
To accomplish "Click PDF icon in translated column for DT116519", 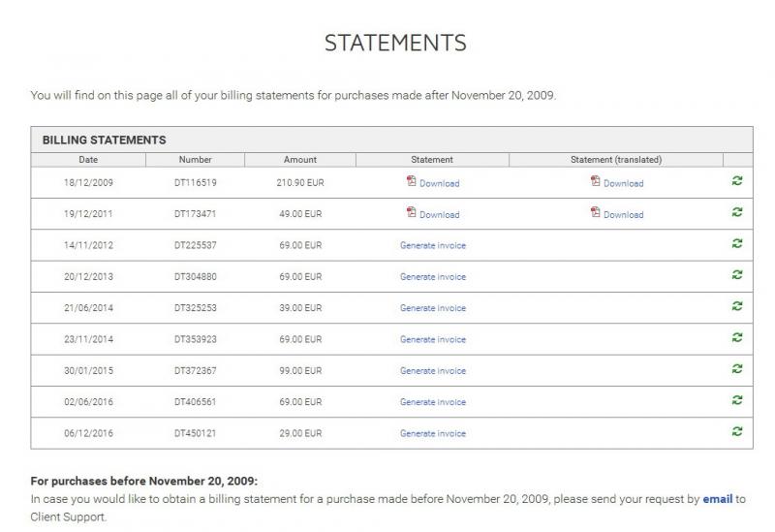I will pyautogui.click(x=595, y=181).
